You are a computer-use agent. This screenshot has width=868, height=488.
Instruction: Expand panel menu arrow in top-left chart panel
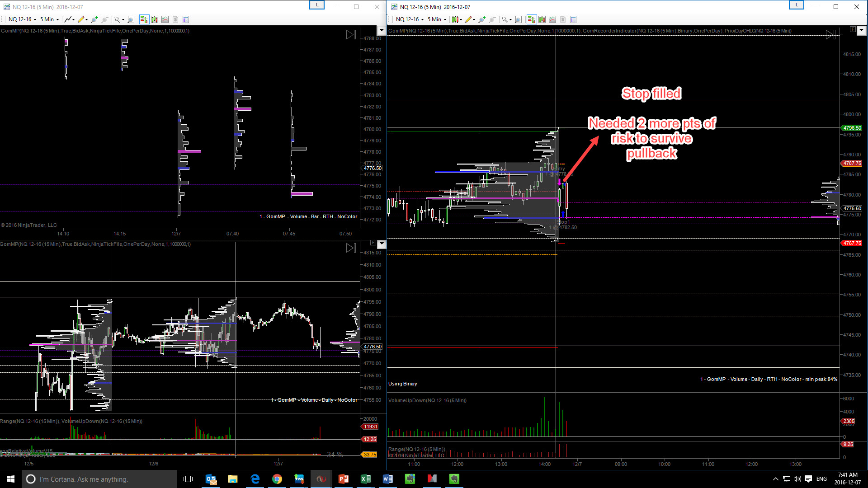(x=382, y=31)
